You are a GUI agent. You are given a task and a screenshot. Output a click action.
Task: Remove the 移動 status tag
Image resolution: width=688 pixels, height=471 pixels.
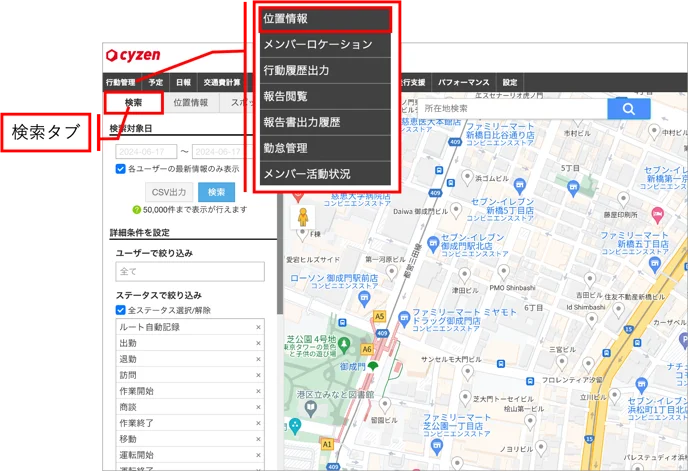[258, 439]
